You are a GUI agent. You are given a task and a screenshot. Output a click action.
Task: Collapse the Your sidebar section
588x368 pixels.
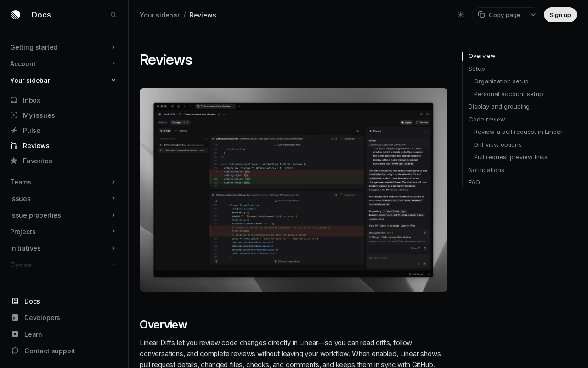63,80
